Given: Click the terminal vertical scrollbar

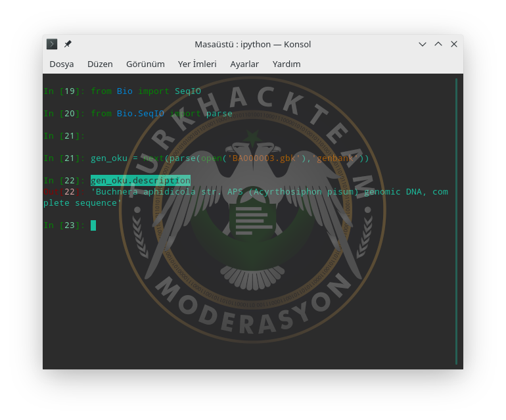Looking at the screenshot, I should point(456,221).
